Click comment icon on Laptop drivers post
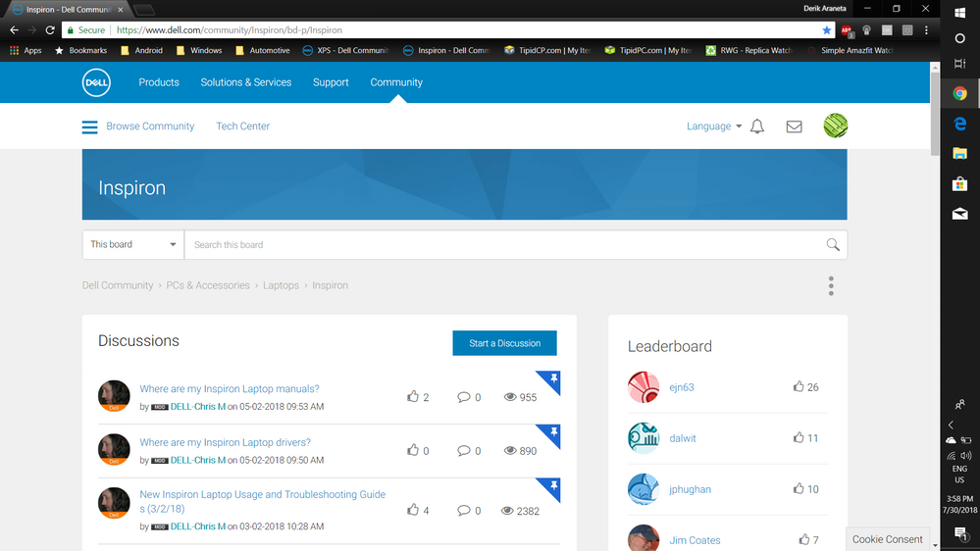The height and width of the screenshot is (551, 980). (x=463, y=450)
